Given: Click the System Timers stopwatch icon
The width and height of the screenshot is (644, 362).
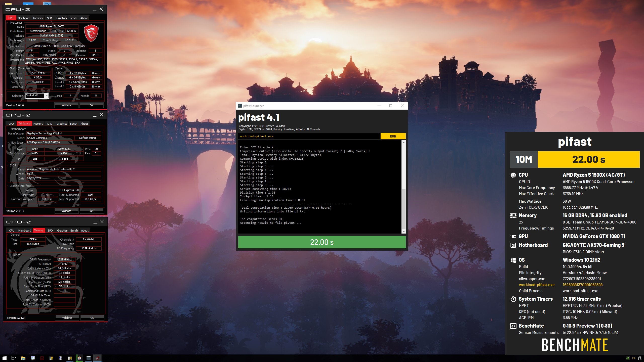Looking at the screenshot, I should pyautogui.click(x=513, y=299).
